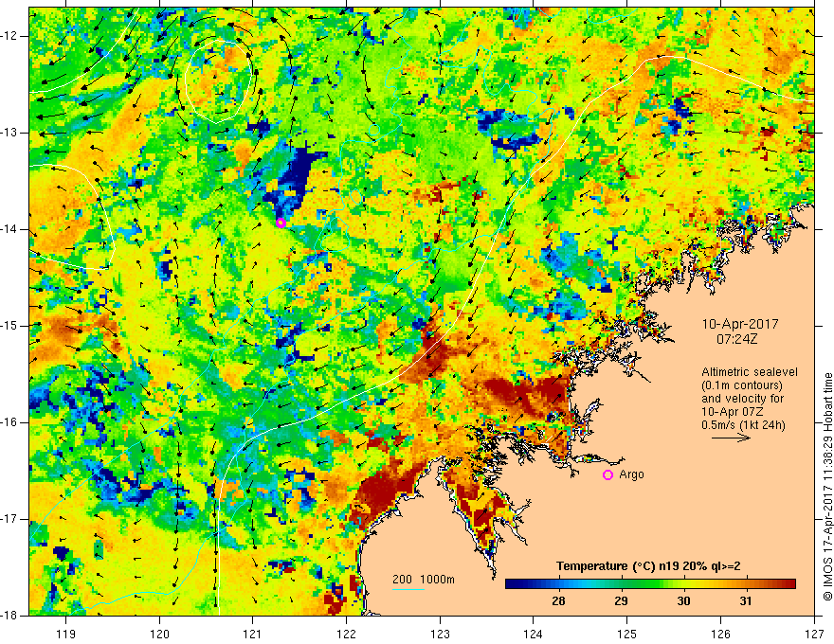Click the temperature color bar
834x644 pixels.
point(650,584)
